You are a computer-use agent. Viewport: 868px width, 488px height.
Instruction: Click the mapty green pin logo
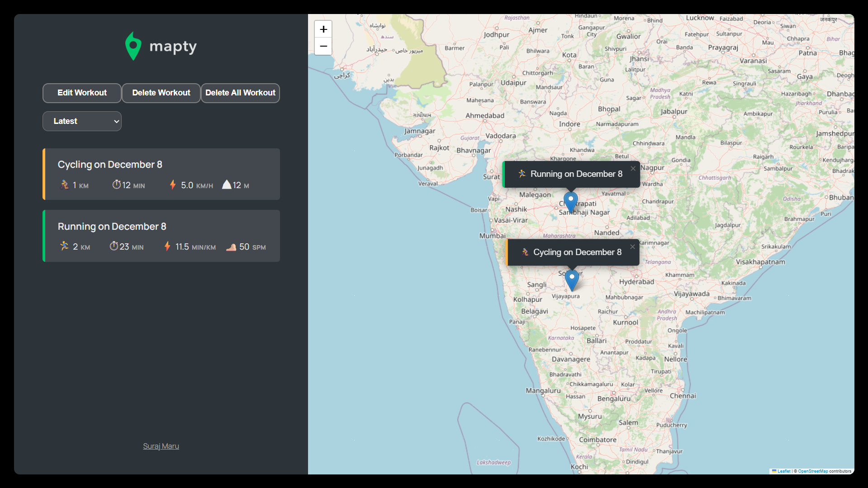pos(133,46)
